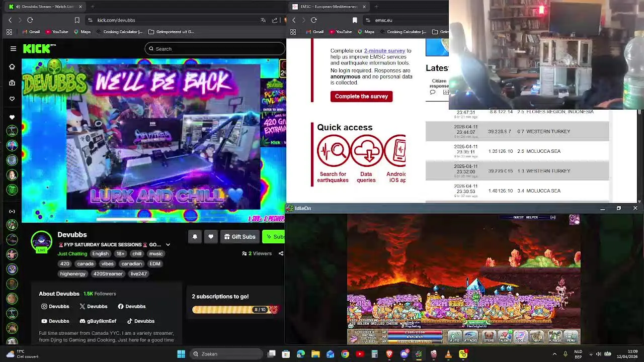
Task: Open Kick browse icon in sidebar
Action: coord(12,83)
